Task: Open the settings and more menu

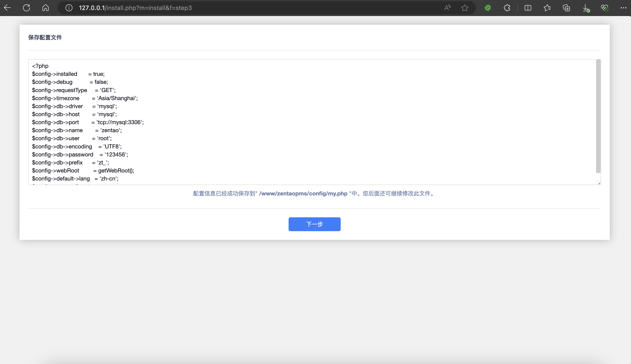Action: pyautogui.click(x=623, y=8)
